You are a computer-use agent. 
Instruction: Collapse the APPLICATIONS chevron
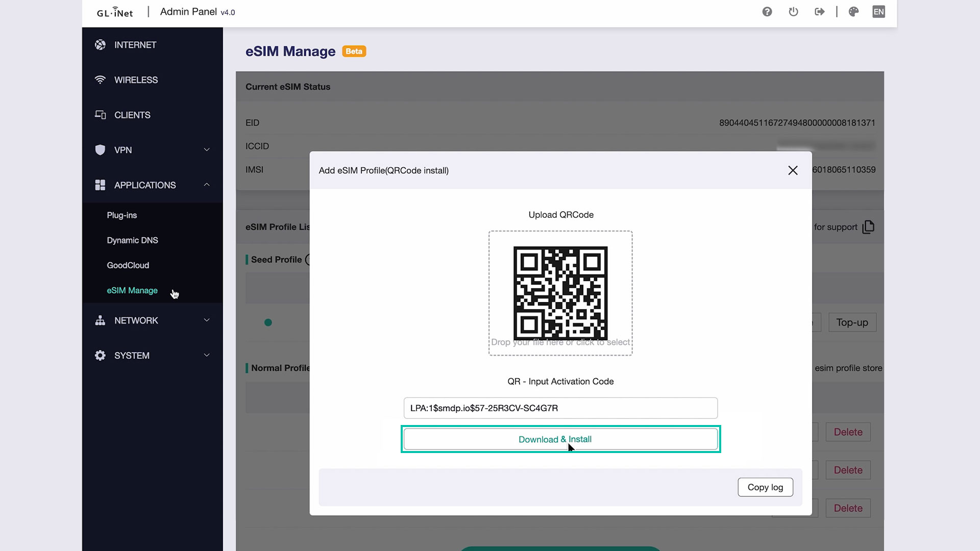click(x=207, y=185)
